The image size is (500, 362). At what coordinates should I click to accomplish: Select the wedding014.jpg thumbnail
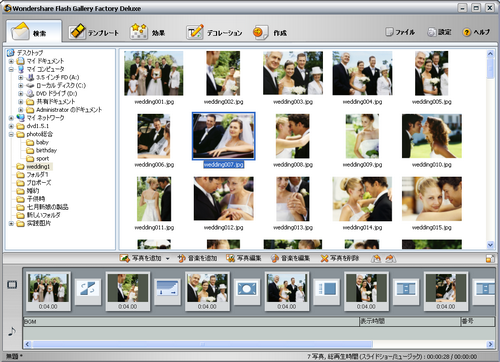[362, 199]
